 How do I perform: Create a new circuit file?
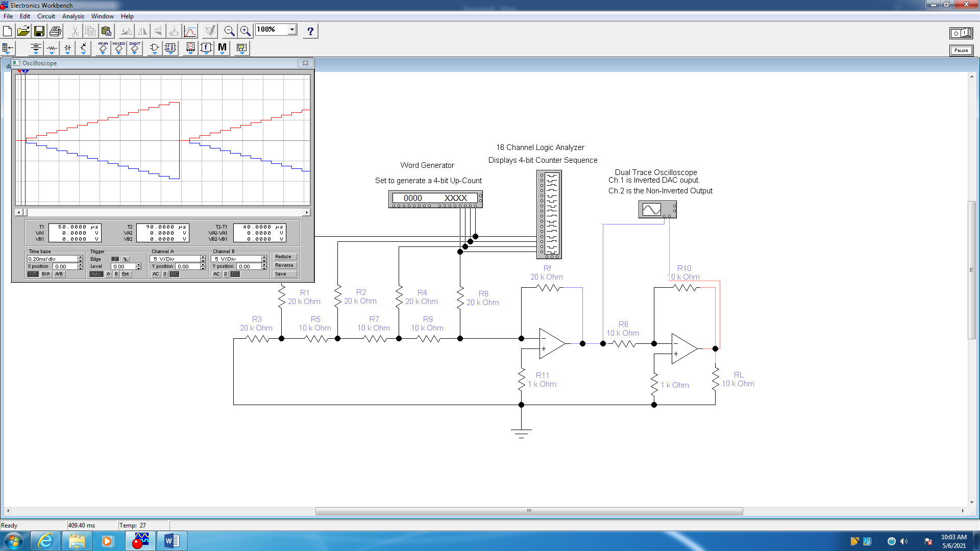click(x=8, y=31)
